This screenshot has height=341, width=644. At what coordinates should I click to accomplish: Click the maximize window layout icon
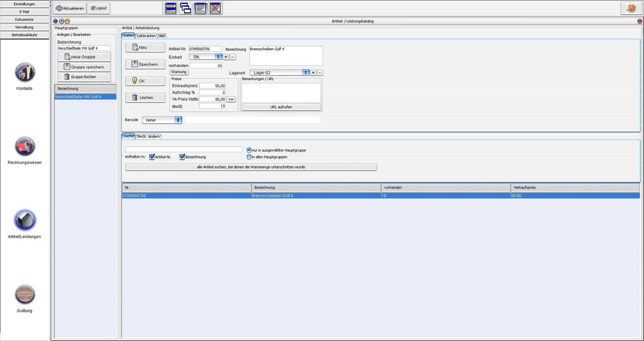pyautogui.click(x=200, y=8)
